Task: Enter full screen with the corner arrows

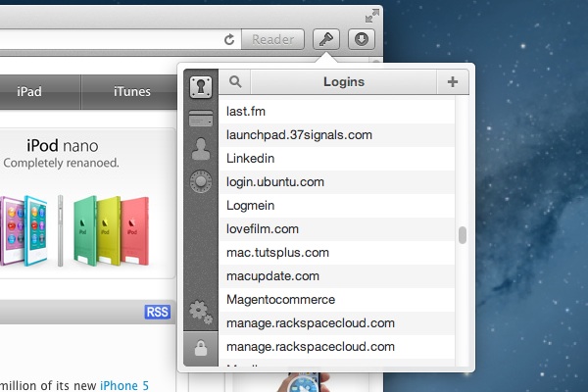Action: point(372,16)
